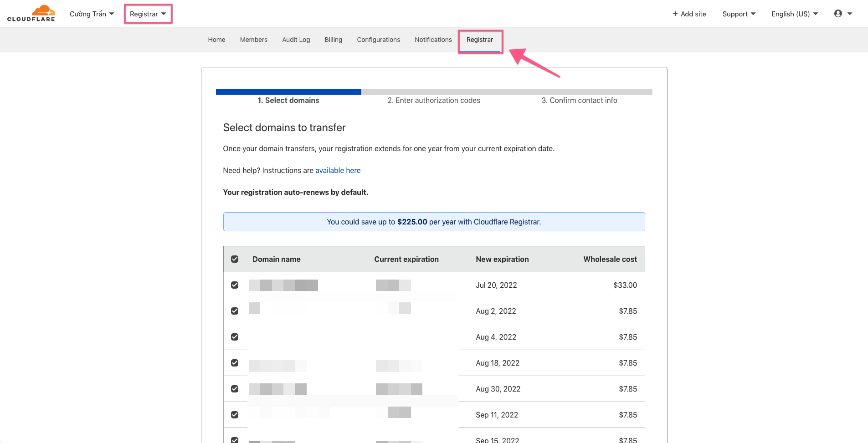This screenshot has width=868, height=443.
Task: Click the + Add site button
Action: (x=689, y=14)
